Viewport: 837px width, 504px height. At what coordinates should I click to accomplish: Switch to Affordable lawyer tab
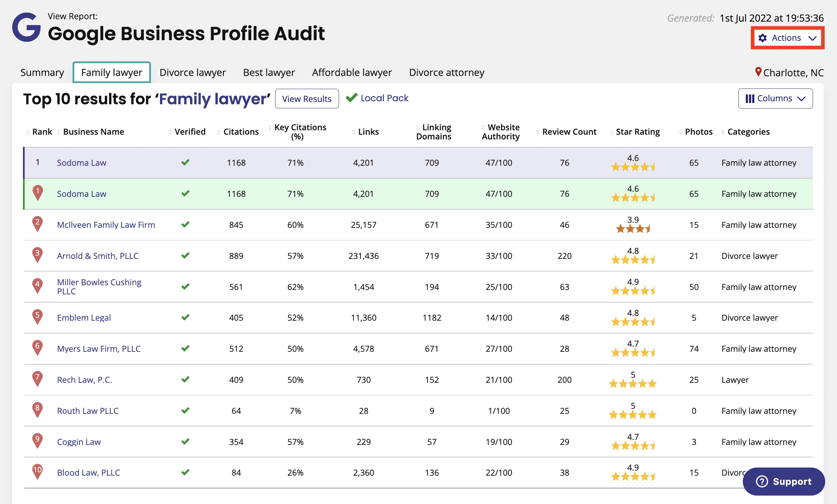pos(352,72)
